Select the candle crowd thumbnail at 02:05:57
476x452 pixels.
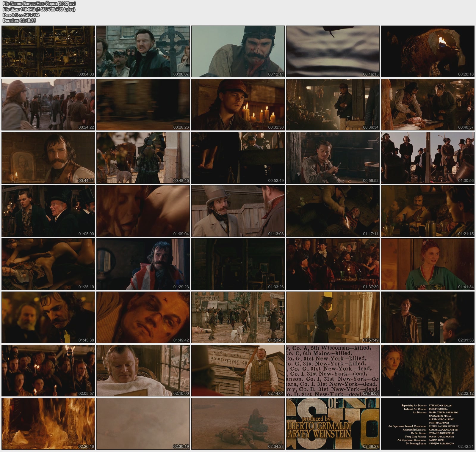[x=48, y=371]
